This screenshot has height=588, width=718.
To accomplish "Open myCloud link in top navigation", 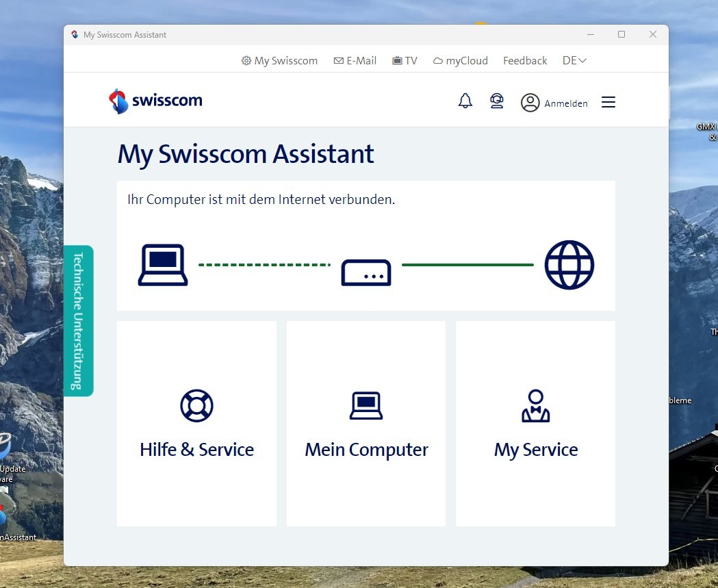I will (460, 60).
